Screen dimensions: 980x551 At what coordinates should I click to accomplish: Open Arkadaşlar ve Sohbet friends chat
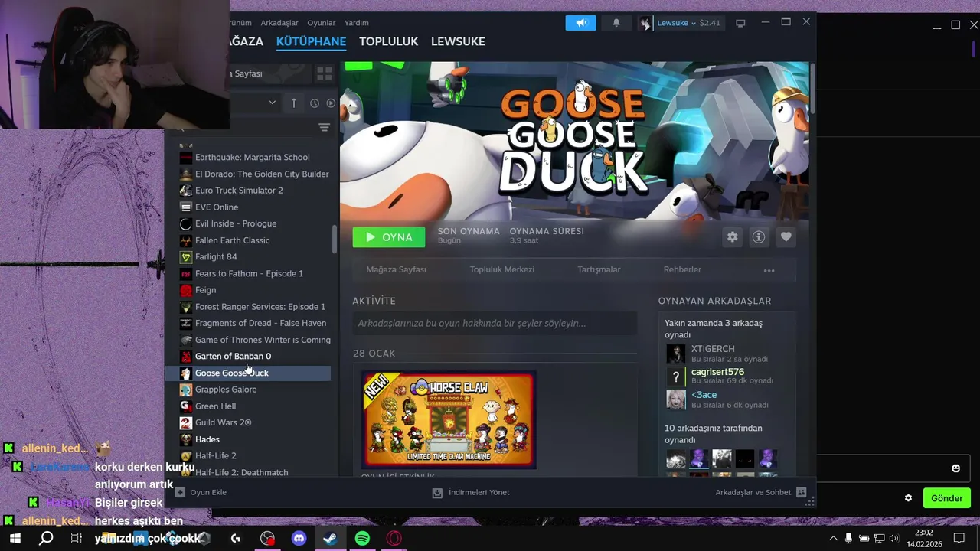[x=761, y=493]
